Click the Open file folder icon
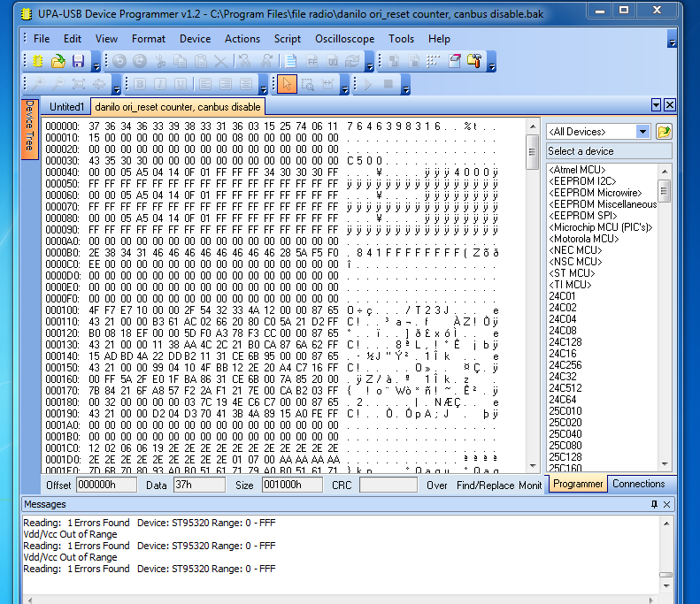This screenshot has height=604, width=700. click(x=58, y=61)
